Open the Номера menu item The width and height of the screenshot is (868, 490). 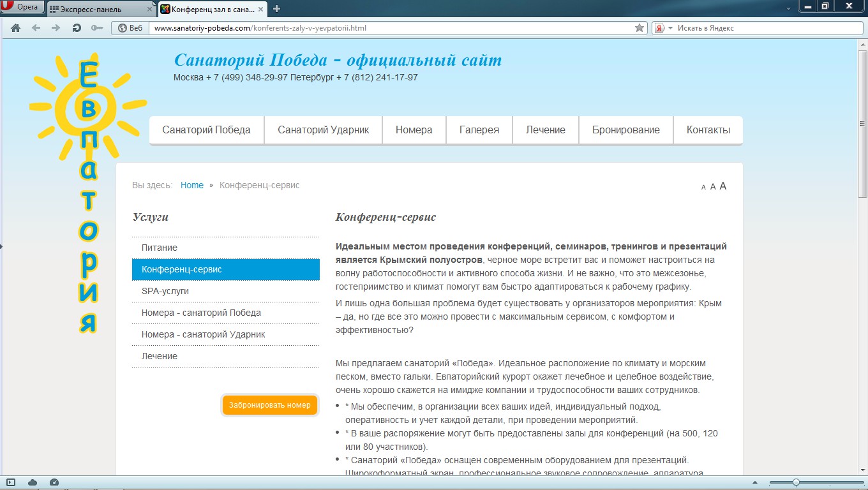[x=414, y=130]
